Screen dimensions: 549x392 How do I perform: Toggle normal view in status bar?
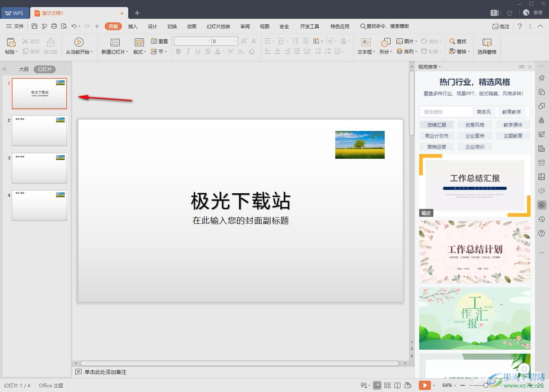[x=377, y=385]
